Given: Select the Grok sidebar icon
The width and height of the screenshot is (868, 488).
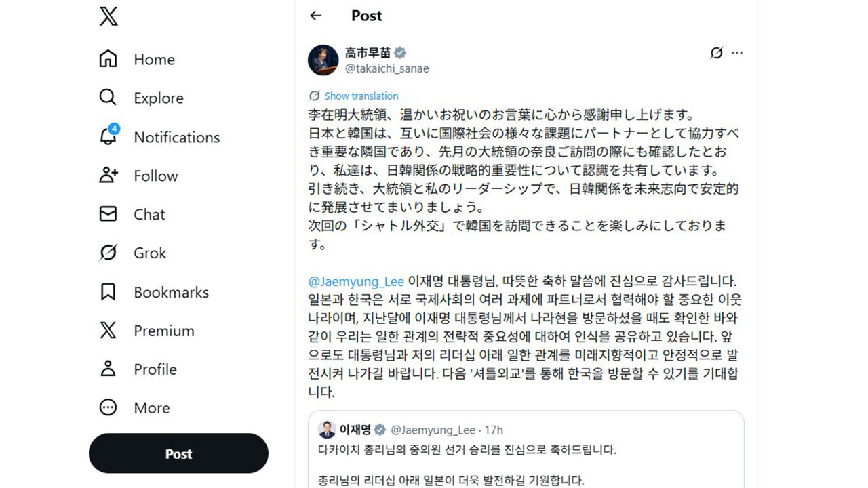Looking at the screenshot, I should click(108, 253).
